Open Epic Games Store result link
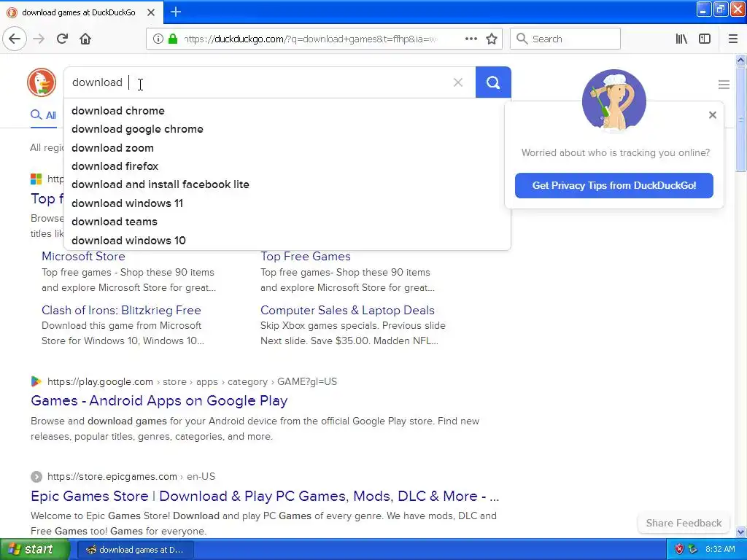The image size is (747, 560). [x=265, y=496]
